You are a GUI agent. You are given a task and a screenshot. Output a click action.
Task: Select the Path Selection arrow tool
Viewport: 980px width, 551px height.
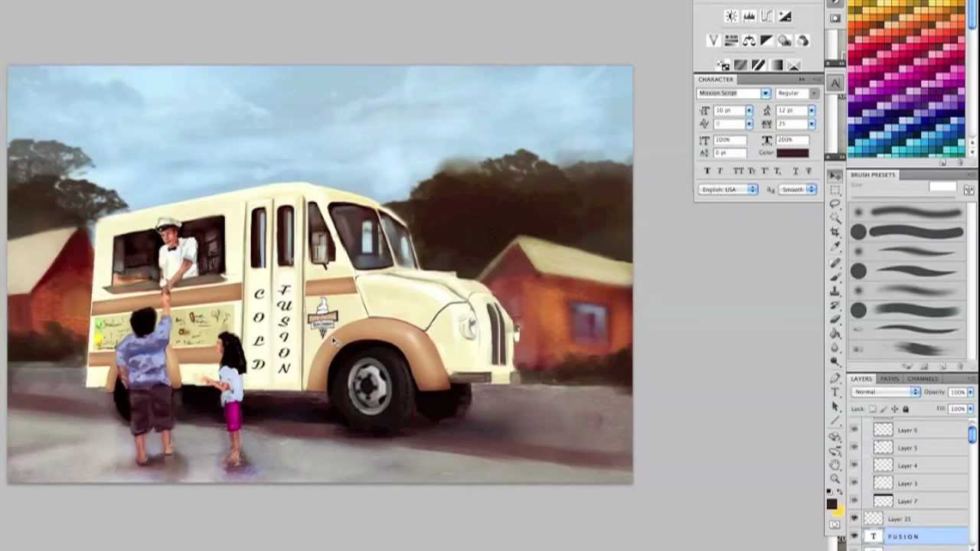[x=835, y=406]
